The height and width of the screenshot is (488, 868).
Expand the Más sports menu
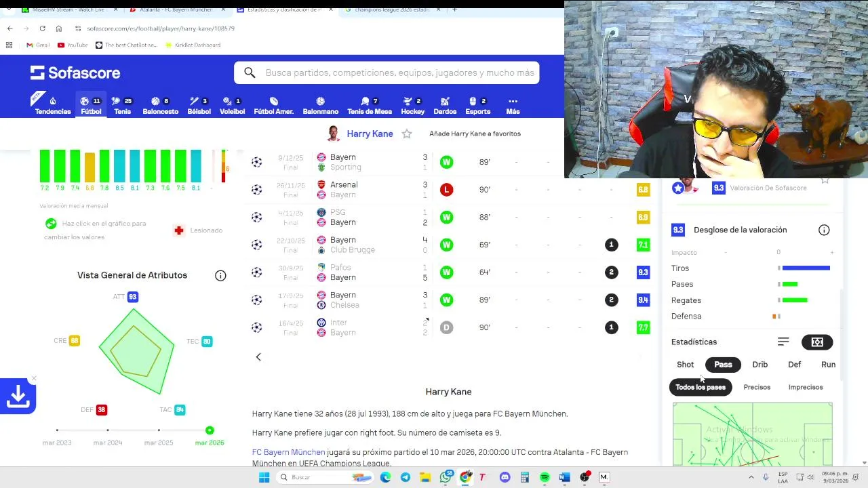tap(513, 105)
